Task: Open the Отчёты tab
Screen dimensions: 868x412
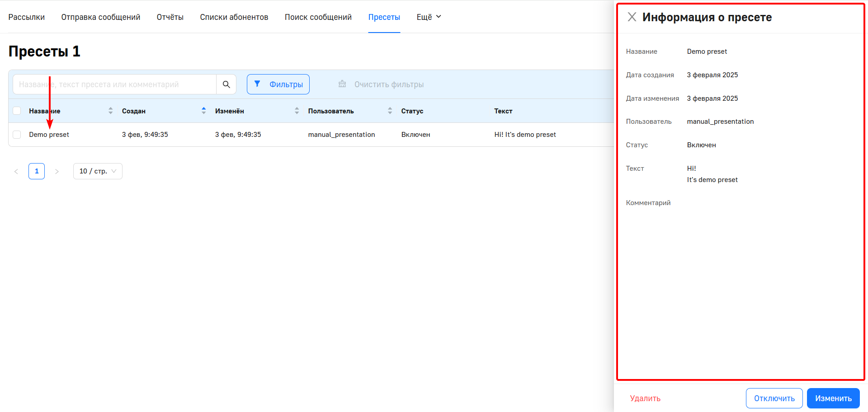Action: click(170, 17)
